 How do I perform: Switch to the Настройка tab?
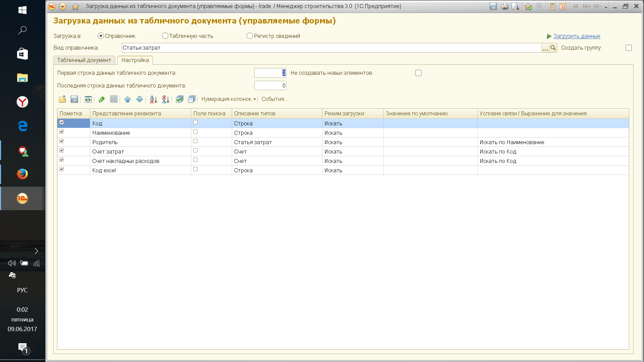coord(135,60)
